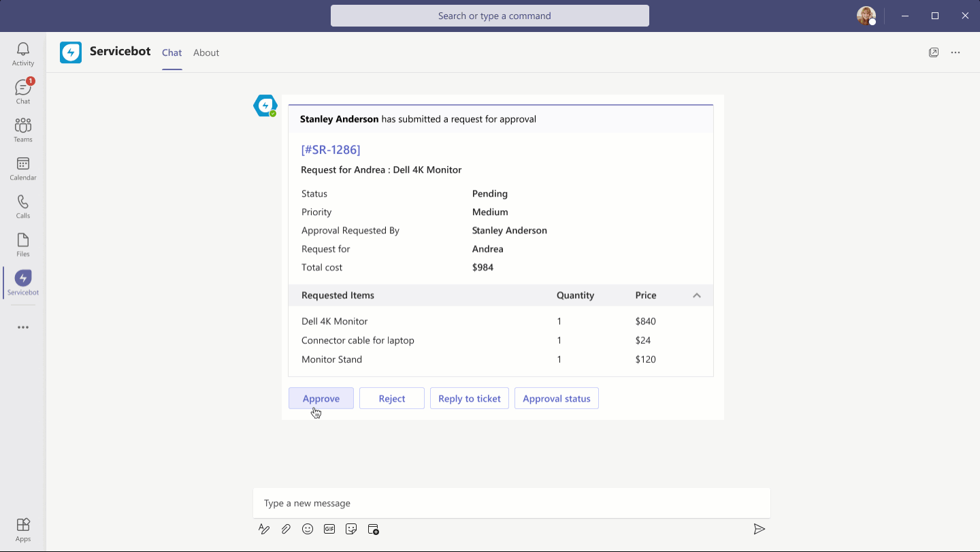This screenshot has width=980, height=552.
Task: Click the Requested Items header label
Action: 338,295
